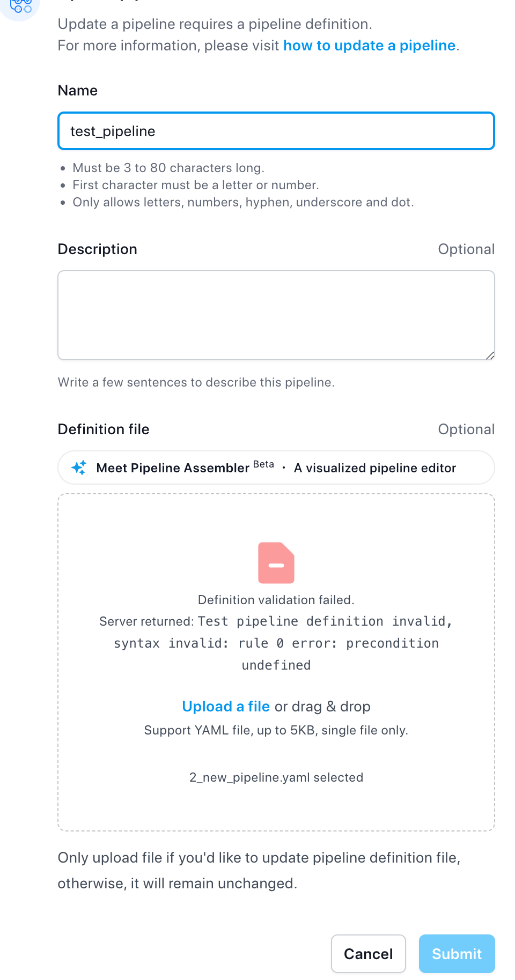Click the Description field label
The width and height of the screenshot is (515, 980).
click(98, 249)
